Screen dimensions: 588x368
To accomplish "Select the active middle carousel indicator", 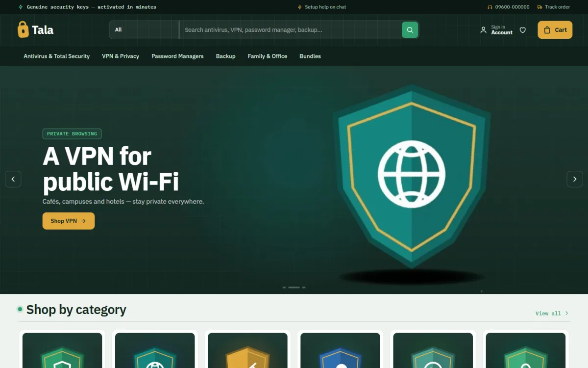I will pyautogui.click(x=294, y=288).
